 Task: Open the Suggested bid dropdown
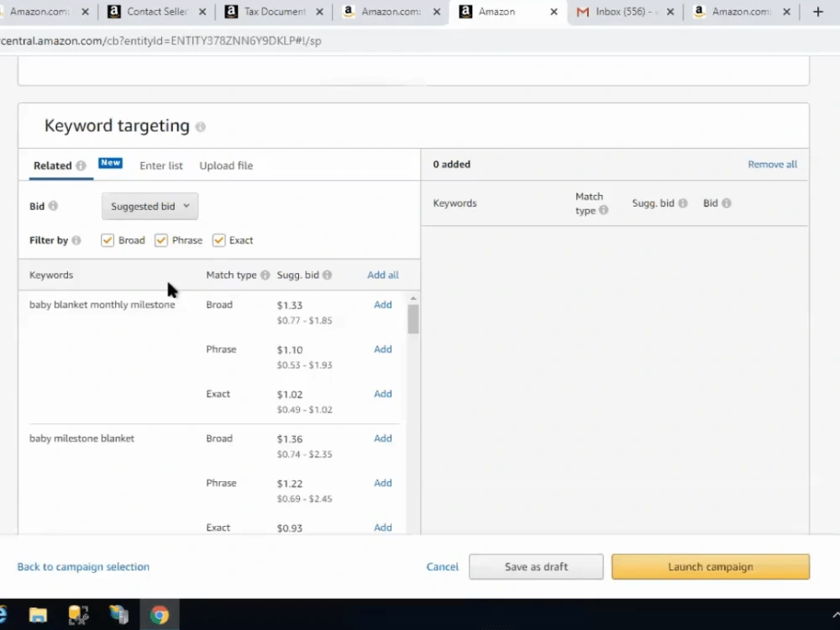[x=150, y=207]
